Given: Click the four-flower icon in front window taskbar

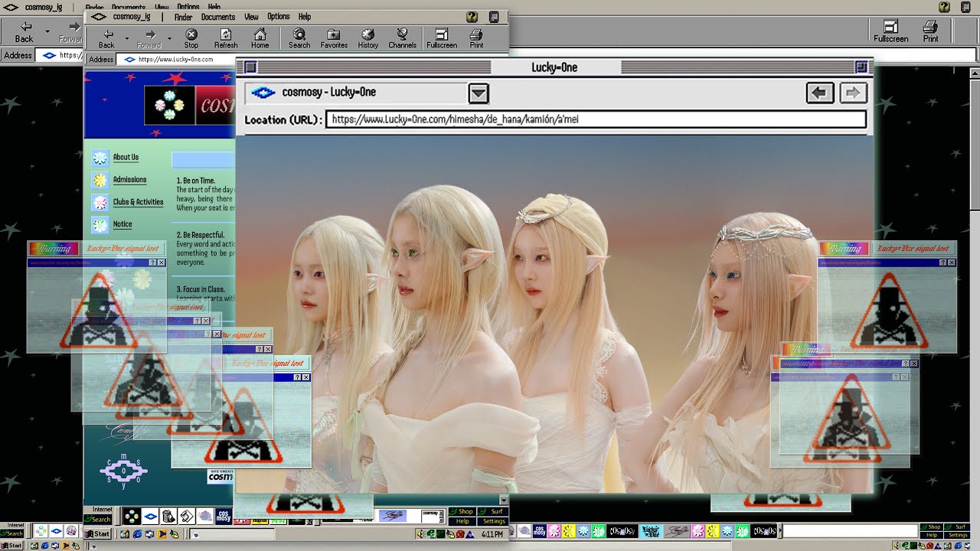Looking at the screenshot, I should point(132,516).
